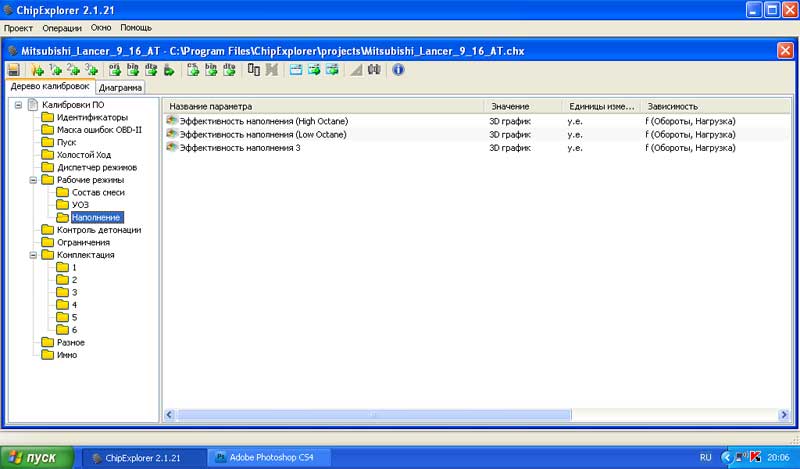Click the binoculars search icon
Viewport: 800px width, 469px height.
pyautogui.click(x=374, y=70)
